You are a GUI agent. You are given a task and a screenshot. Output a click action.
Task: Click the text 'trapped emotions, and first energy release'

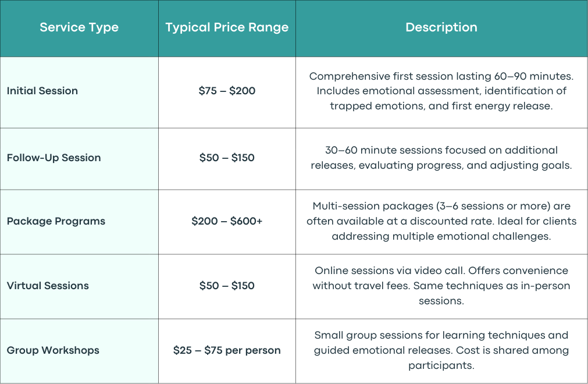(441, 106)
